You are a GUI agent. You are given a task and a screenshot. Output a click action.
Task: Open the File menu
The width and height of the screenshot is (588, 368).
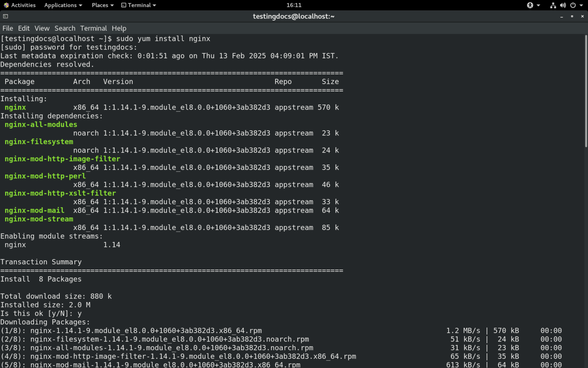[x=8, y=28]
